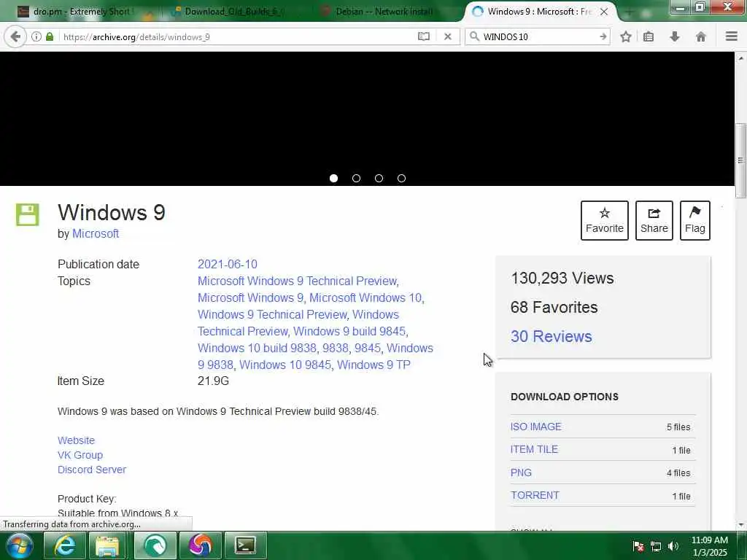The width and height of the screenshot is (747, 560).
Task: Click the network tray icon
Action: (x=656, y=546)
